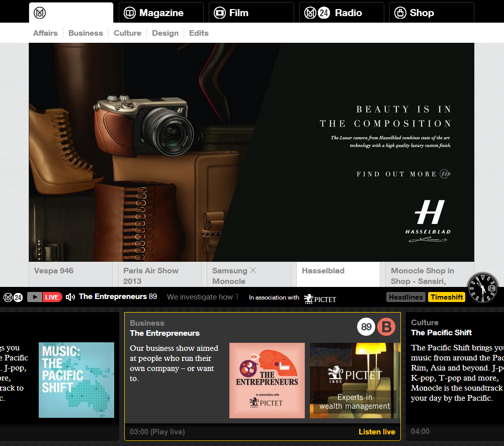Open the Shop tab
The width and height of the screenshot is (504, 446).
point(431,13)
